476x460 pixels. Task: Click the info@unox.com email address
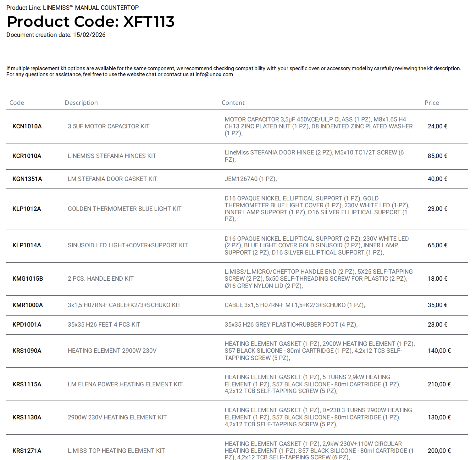coord(214,75)
